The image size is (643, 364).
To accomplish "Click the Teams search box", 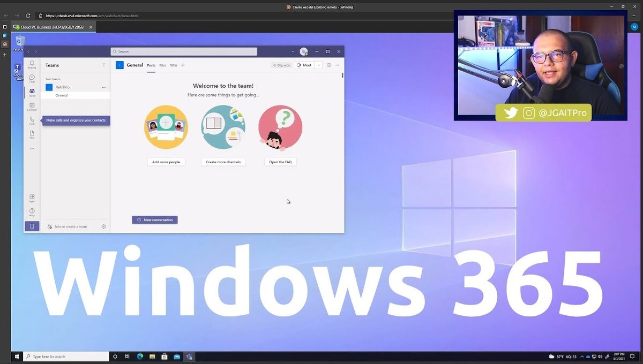I will [184, 51].
